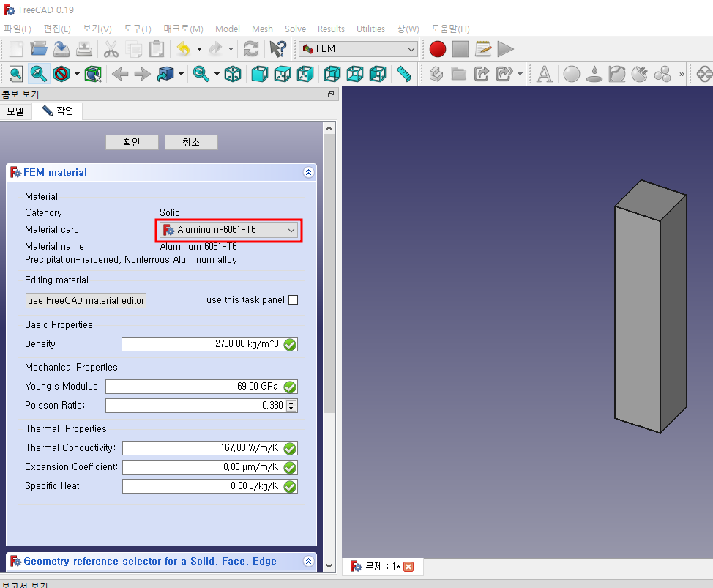Execute macro play triangle
The width and height of the screenshot is (713, 588).
click(505, 49)
